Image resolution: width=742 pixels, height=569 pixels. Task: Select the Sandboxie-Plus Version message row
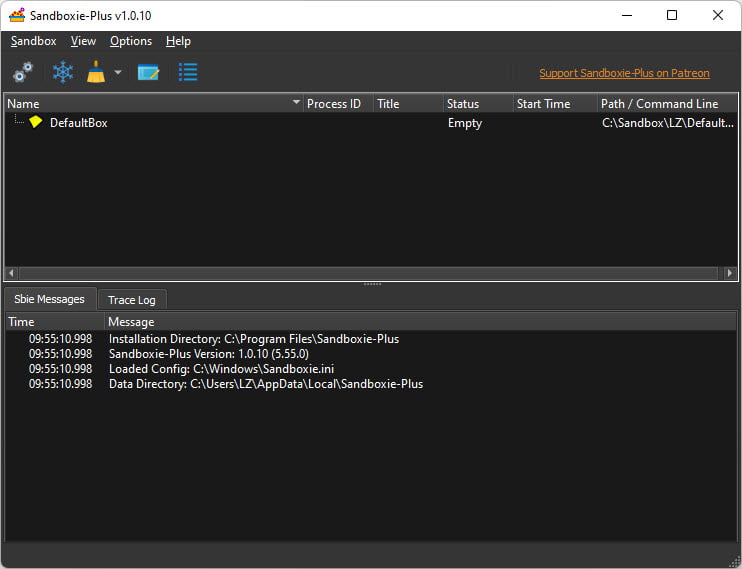click(x=371, y=354)
